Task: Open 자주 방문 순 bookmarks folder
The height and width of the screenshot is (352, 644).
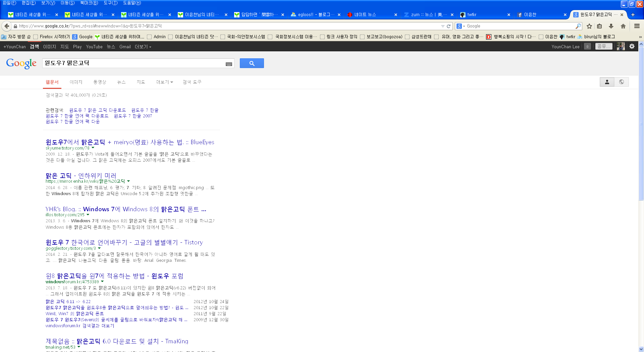Action: click(x=16, y=37)
